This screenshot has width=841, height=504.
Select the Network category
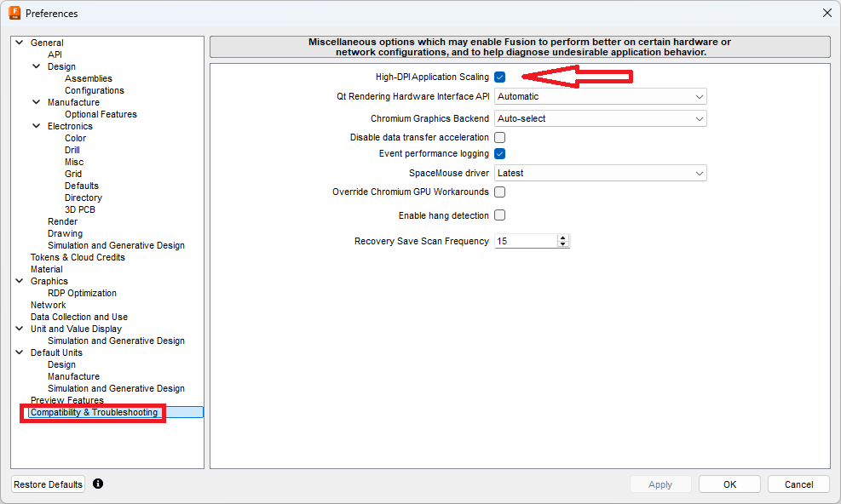pos(49,305)
